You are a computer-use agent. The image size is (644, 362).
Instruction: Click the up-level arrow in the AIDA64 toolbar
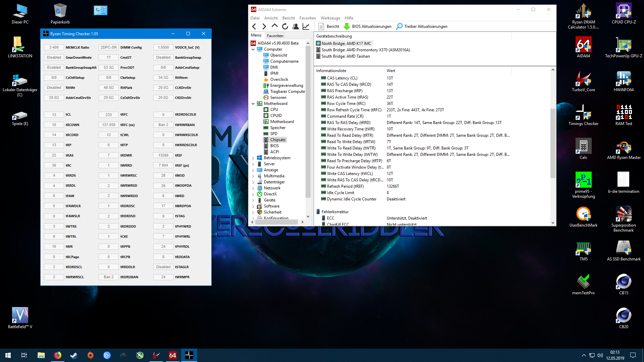pyautogui.click(x=275, y=26)
